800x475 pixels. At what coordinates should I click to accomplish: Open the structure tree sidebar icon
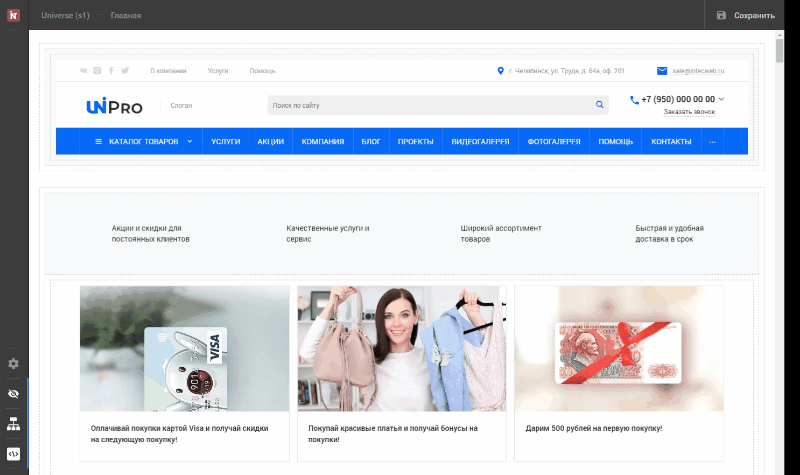[13, 424]
